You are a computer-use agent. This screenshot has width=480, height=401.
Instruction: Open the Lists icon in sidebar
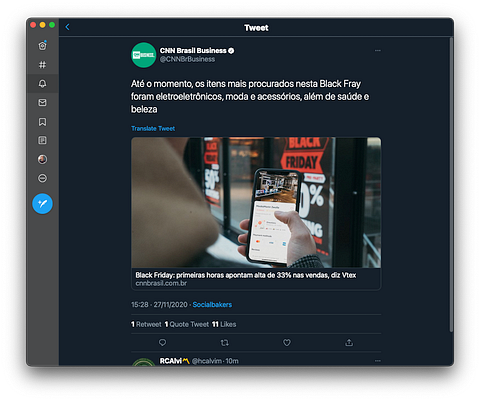click(x=42, y=140)
